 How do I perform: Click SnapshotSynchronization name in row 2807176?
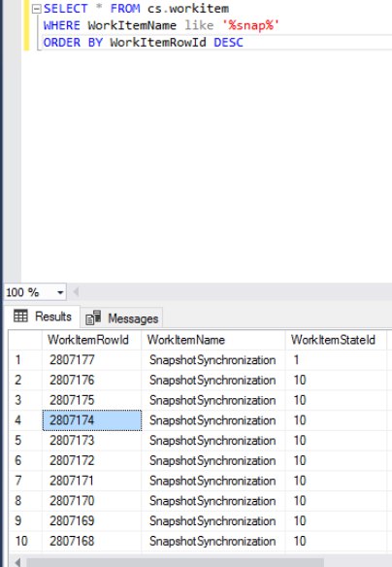pos(212,381)
